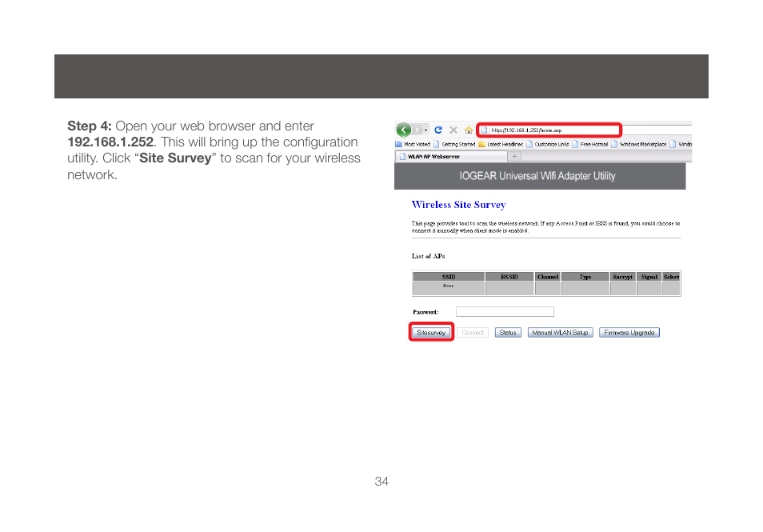Open the Windows Marketplace bookmark
763x532 pixels.
click(639, 144)
